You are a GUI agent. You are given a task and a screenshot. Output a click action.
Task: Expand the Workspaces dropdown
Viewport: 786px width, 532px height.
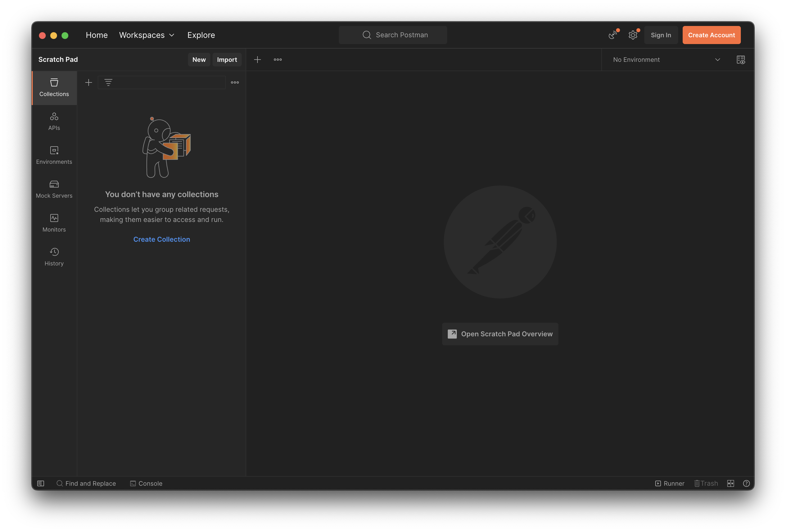coord(147,35)
